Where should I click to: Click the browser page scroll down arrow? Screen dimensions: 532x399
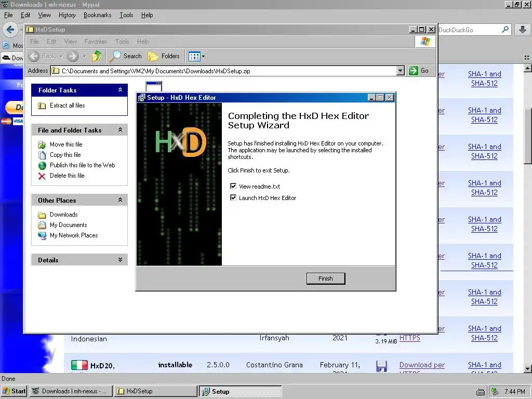pyautogui.click(x=527, y=368)
